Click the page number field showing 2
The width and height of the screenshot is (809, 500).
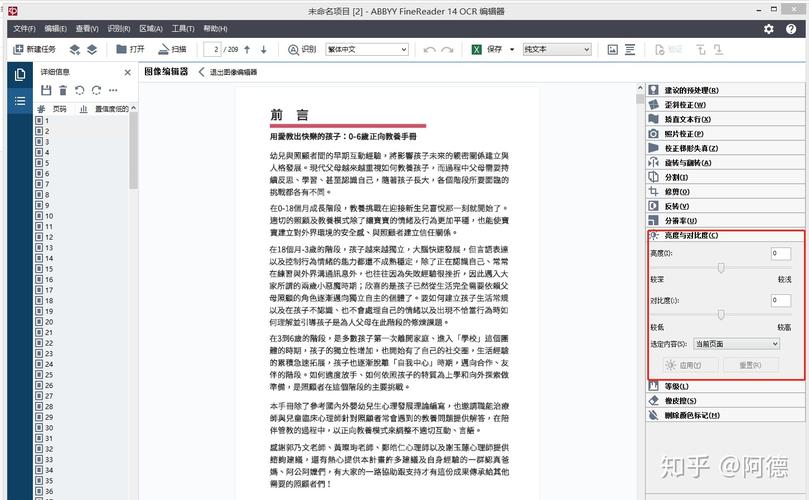pyautogui.click(x=213, y=50)
